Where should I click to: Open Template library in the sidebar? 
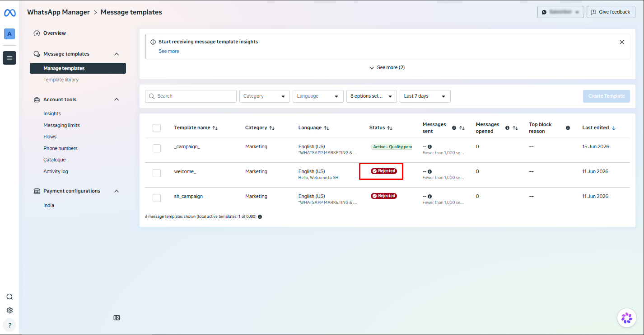pyautogui.click(x=61, y=80)
